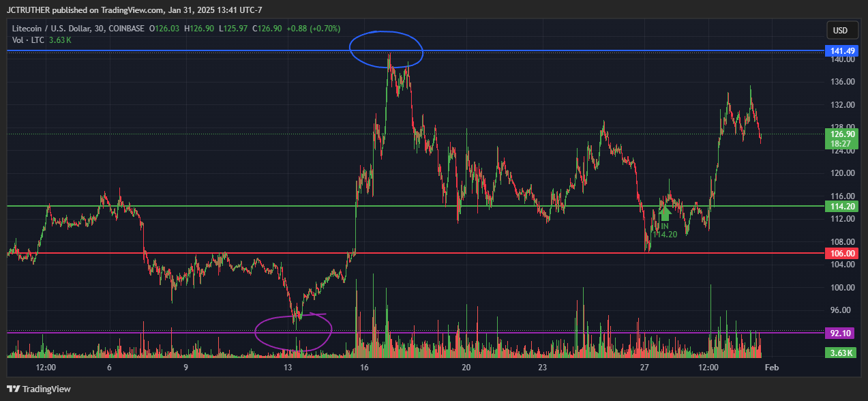Click the 13 date label on time axis

288,368
